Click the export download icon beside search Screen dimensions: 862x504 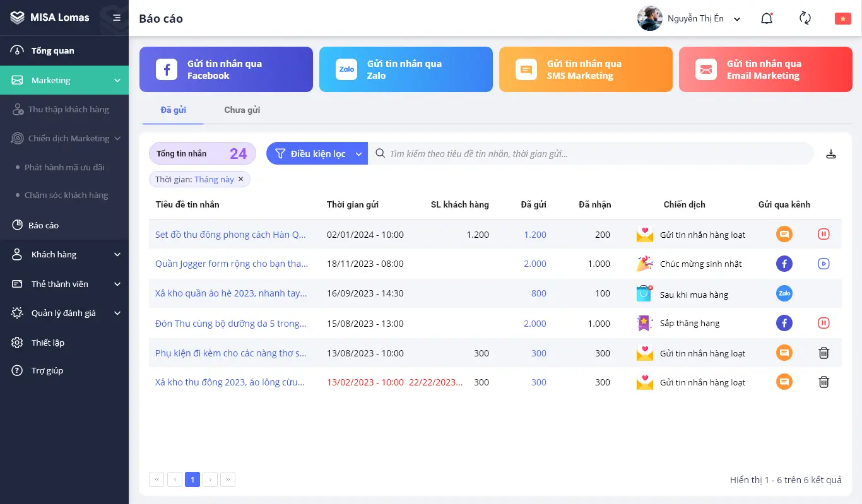(831, 154)
